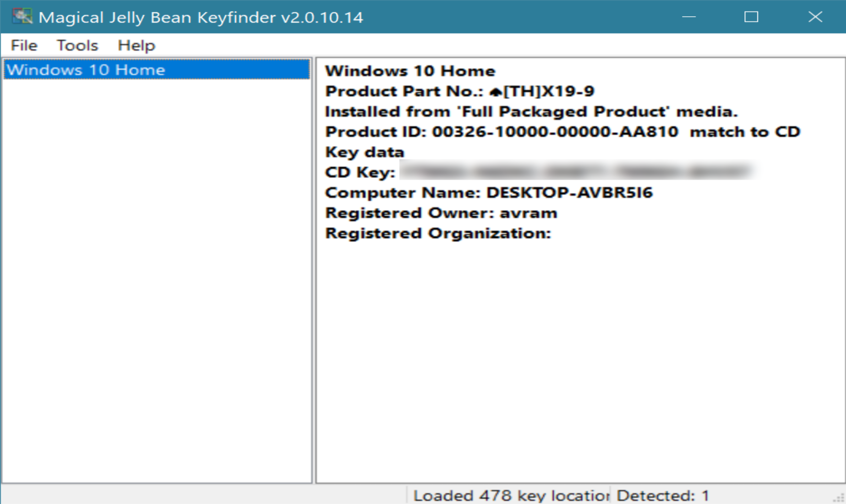
Task: Open the File menu
Action: (x=24, y=46)
